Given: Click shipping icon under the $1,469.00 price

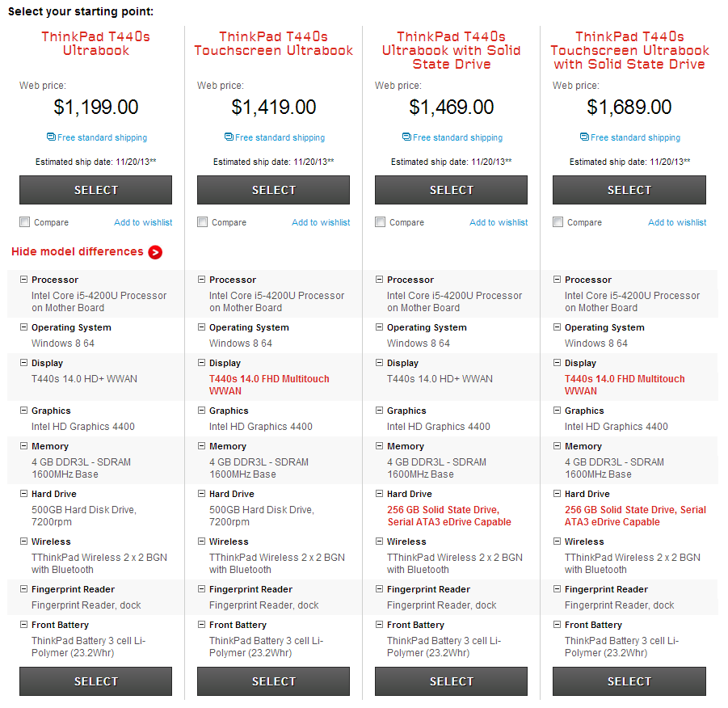Looking at the screenshot, I should pos(407,137).
